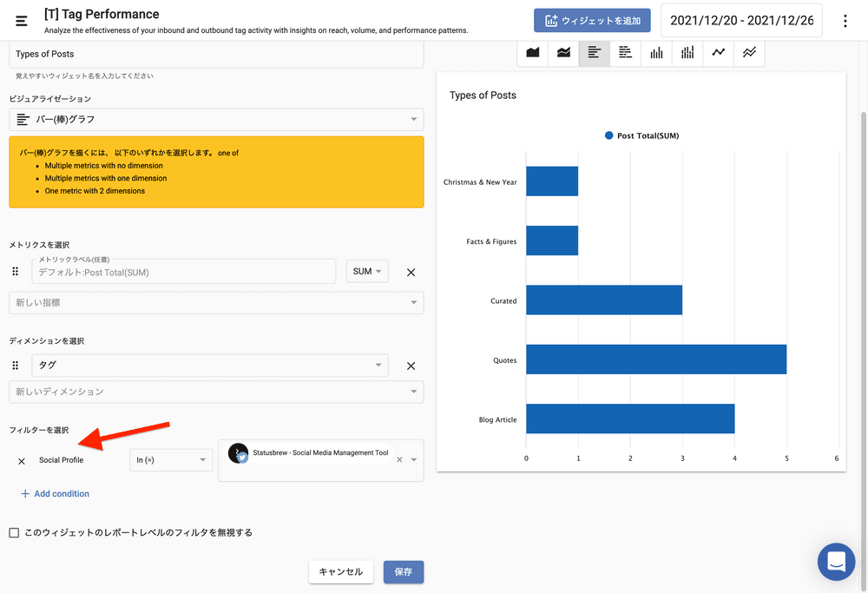Click Add condition link
This screenshot has width=868, height=593.
(x=55, y=494)
